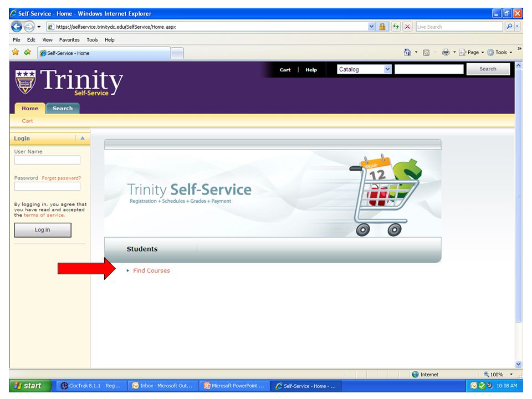The width and height of the screenshot is (532, 399).
Task: Open the search provider options dropdown
Action: [518, 27]
